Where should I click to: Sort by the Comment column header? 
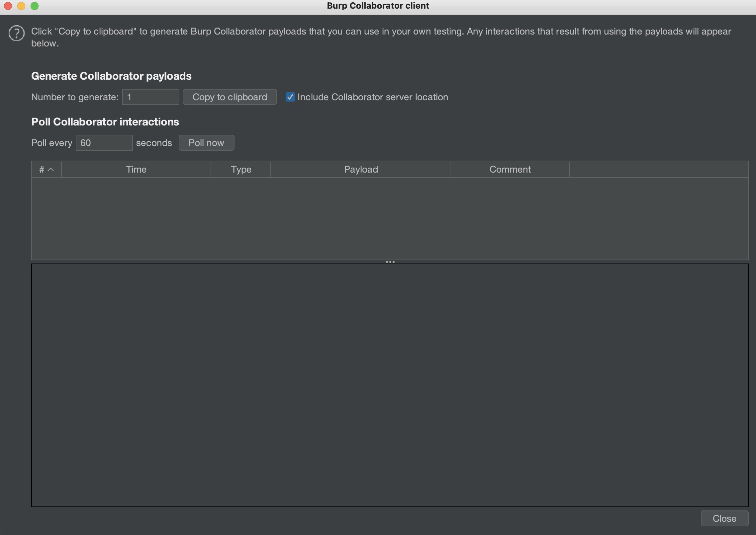click(x=510, y=169)
